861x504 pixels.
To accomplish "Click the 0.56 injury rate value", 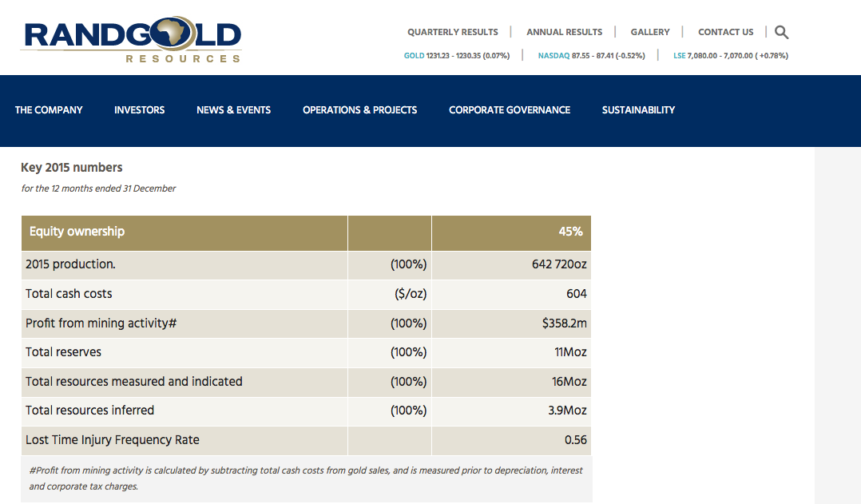I will tap(575, 440).
